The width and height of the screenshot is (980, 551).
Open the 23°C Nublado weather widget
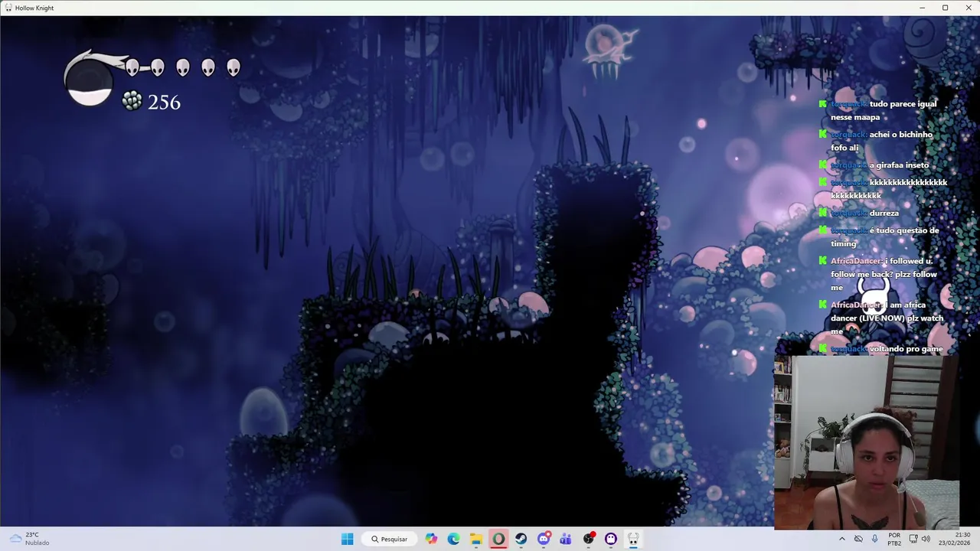pos(30,539)
